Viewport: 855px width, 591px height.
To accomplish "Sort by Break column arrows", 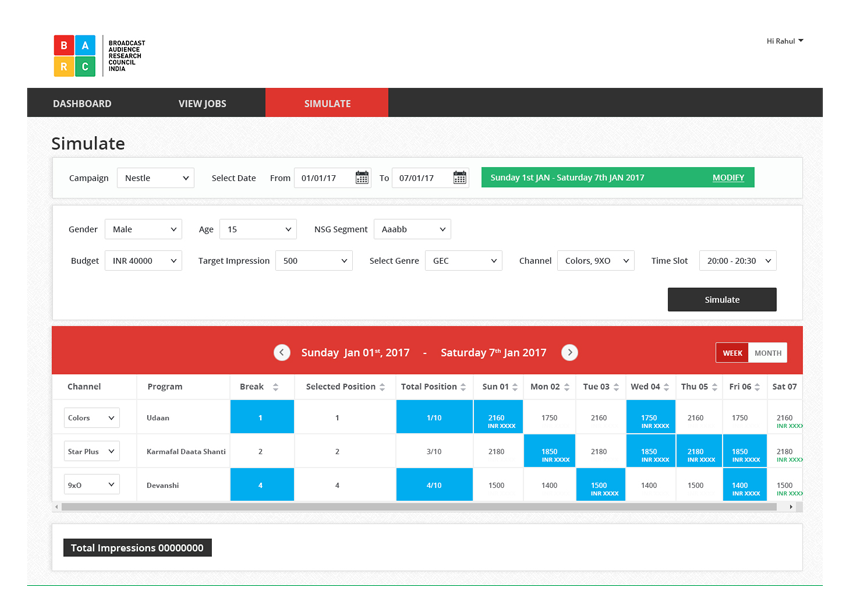I will click(275, 387).
